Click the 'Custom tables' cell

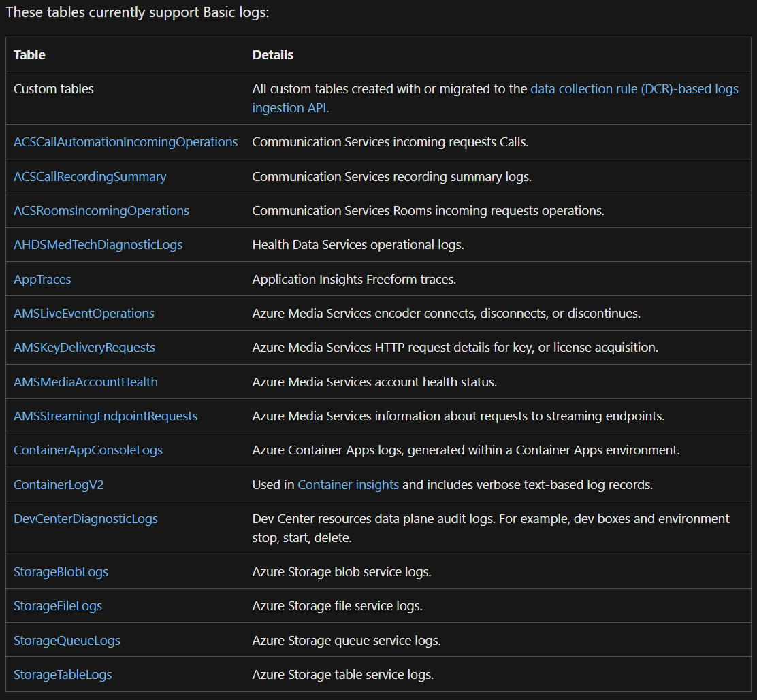pos(54,89)
